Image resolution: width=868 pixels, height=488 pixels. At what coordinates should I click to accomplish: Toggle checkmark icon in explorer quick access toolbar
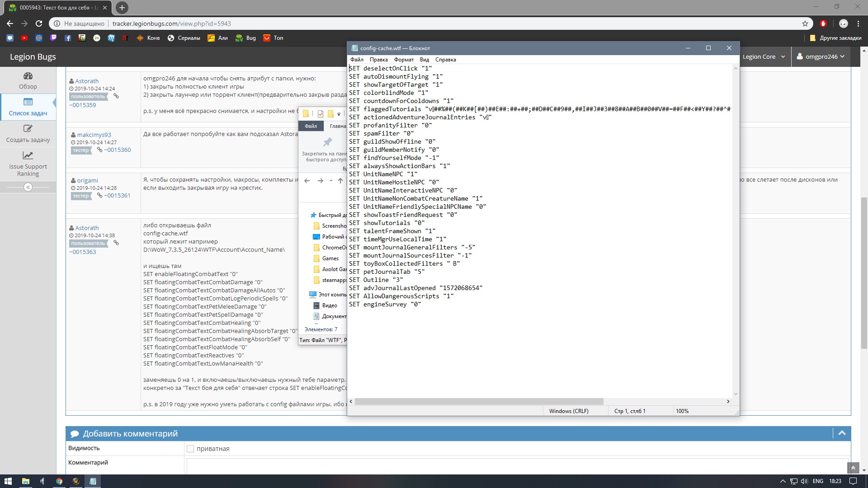321,114
